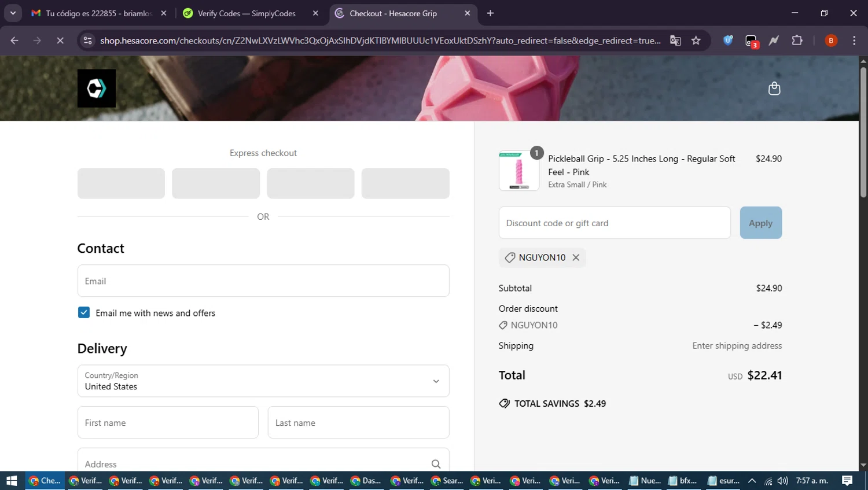The width and height of the screenshot is (868, 490).
Task: Expand the Country/Region dropdown
Action: (263, 381)
